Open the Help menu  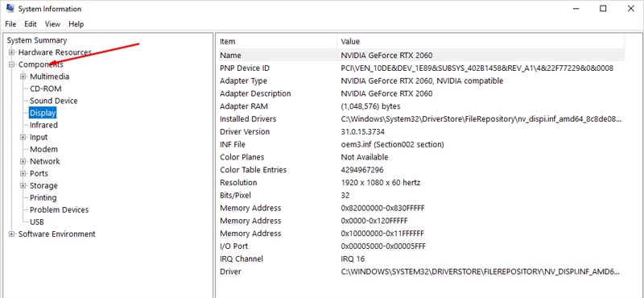pyautogui.click(x=76, y=24)
